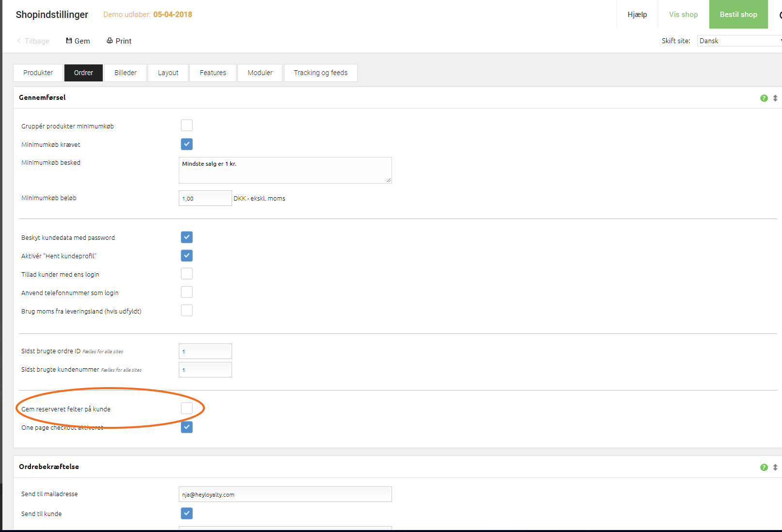Click the Minimumkøb beløb input field

[x=205, y=198]
